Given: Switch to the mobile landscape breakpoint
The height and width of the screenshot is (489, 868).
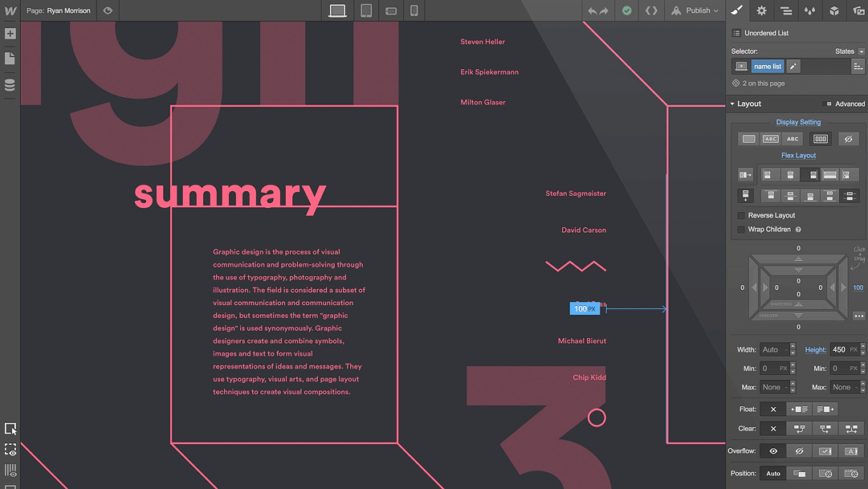Looking at the screenshot, I should click(x=391, y=10).
